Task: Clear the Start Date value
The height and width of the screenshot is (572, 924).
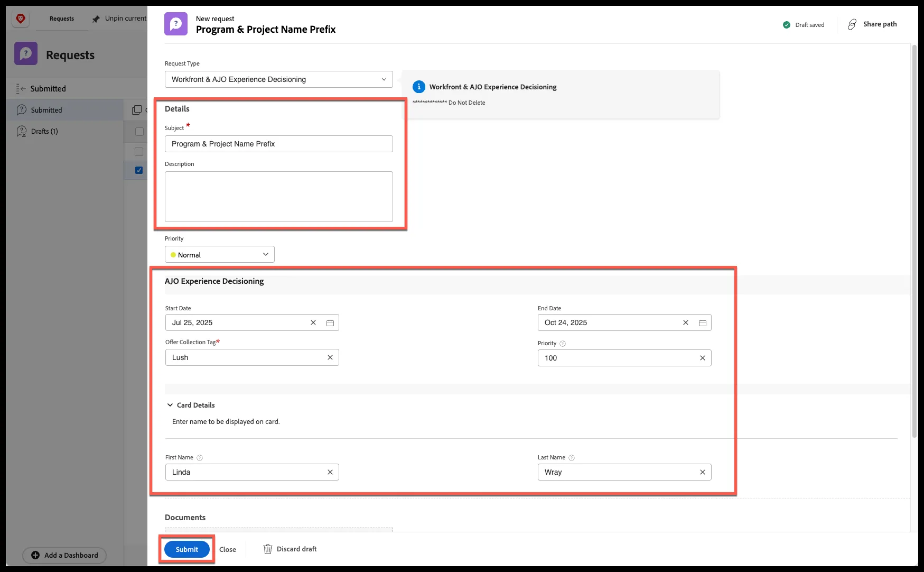Action: click(x=313, y=322)
